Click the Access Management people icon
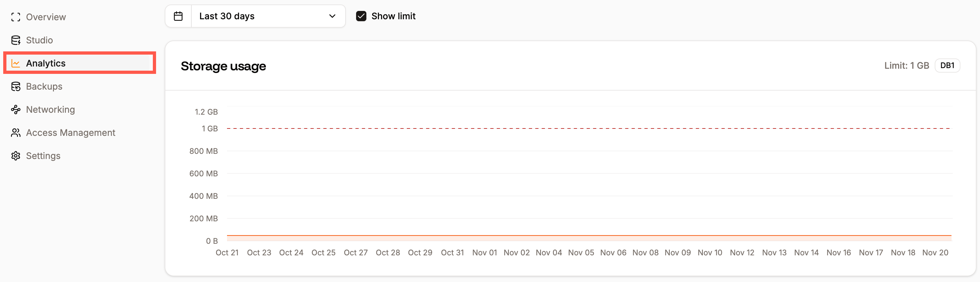The width and height of the screenshot is (980, 282). [x=16, y=132]
